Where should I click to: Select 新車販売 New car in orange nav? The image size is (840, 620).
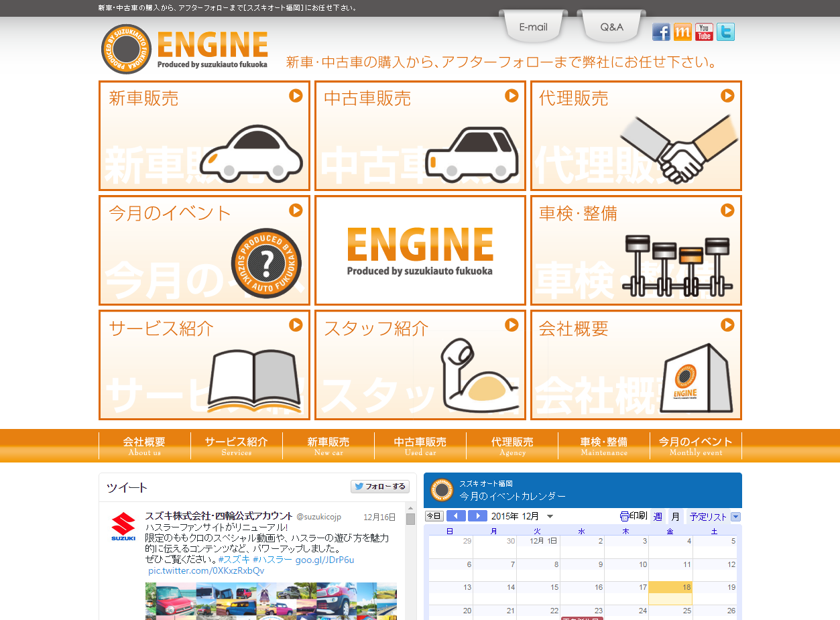328,446
